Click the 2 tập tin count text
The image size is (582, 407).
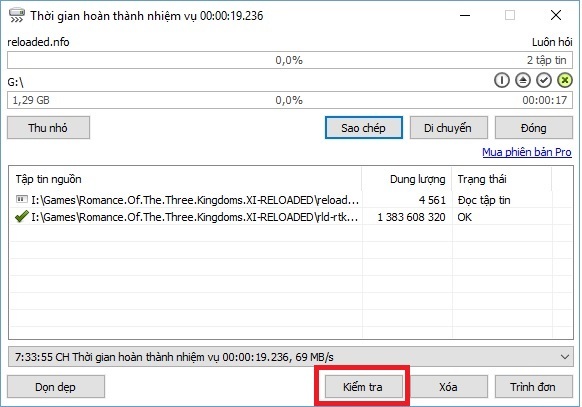(x=547, y=60)
